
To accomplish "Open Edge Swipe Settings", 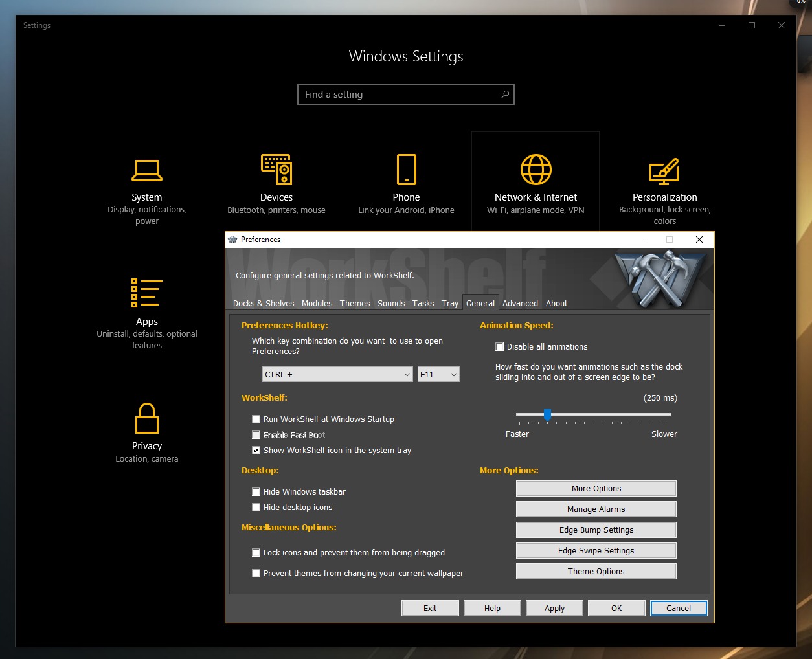I will coord(596,551).
